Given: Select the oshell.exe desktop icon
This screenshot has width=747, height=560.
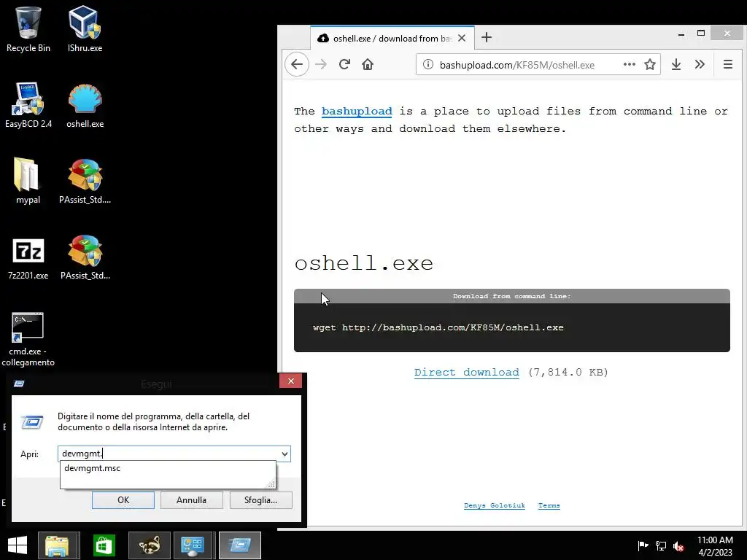Looking at the screenshot, I should pyautogui.click(x=85, y=105).
